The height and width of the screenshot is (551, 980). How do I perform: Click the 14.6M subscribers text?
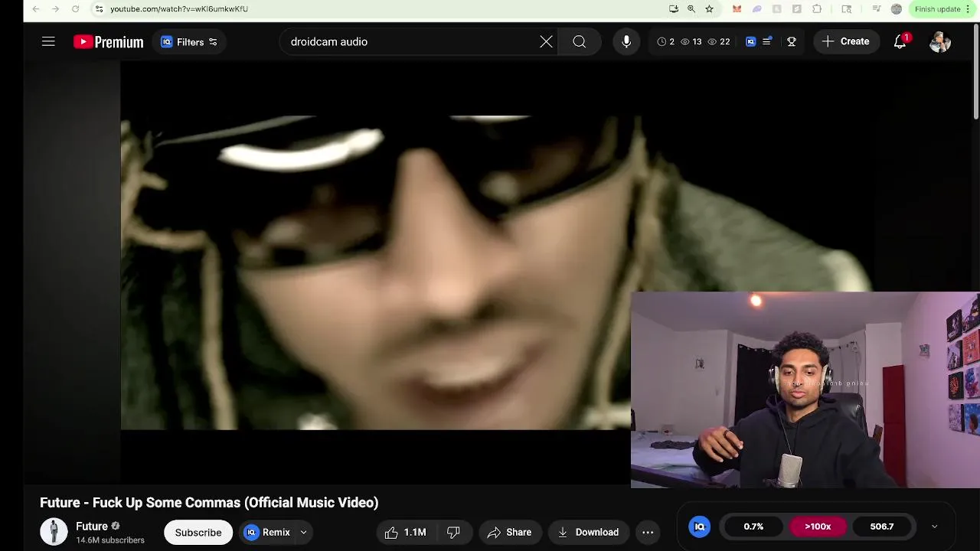(x=110, y=540)
